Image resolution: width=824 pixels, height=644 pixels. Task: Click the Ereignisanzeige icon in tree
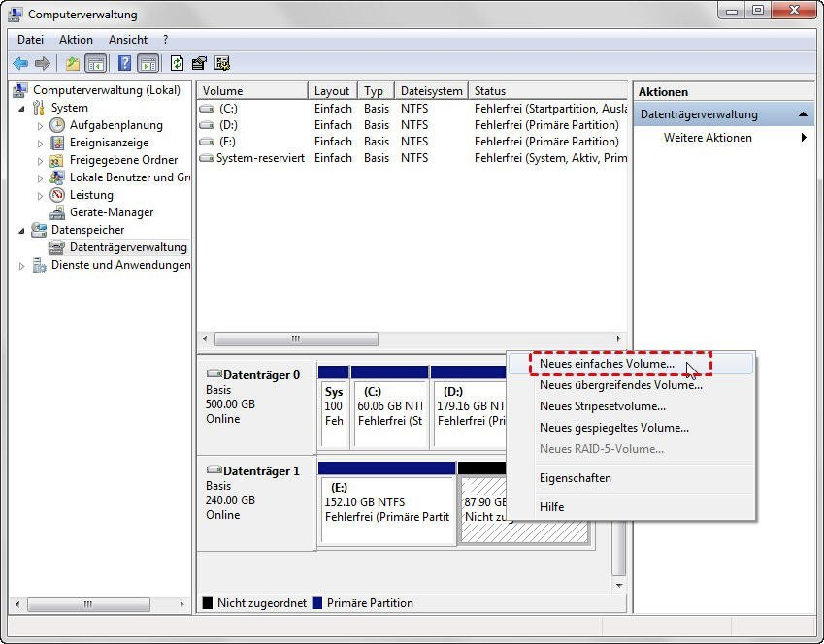point(57,143)
